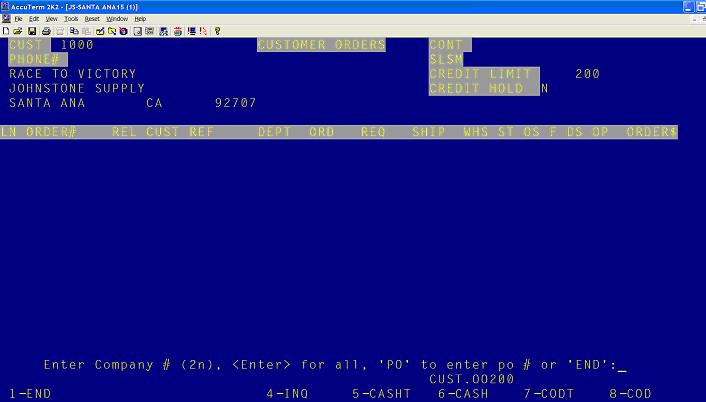Open the Help menu
The width and height of the screenshot is (706, 402).
click(140, 19)
